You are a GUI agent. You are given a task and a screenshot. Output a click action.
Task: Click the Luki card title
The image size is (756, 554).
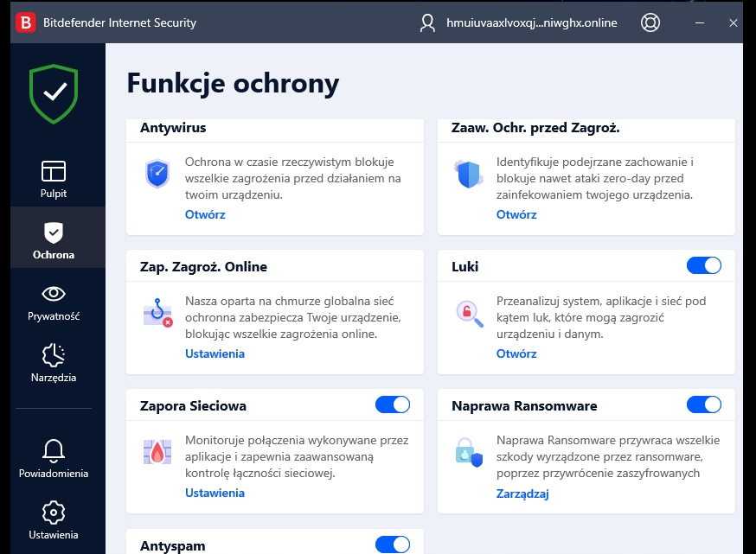coord(464,266)
